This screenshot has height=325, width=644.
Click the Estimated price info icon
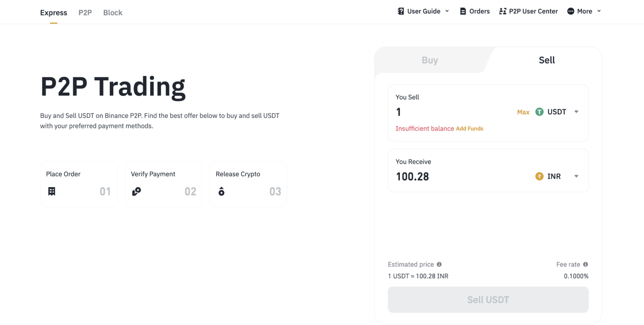tap(439, 264)
